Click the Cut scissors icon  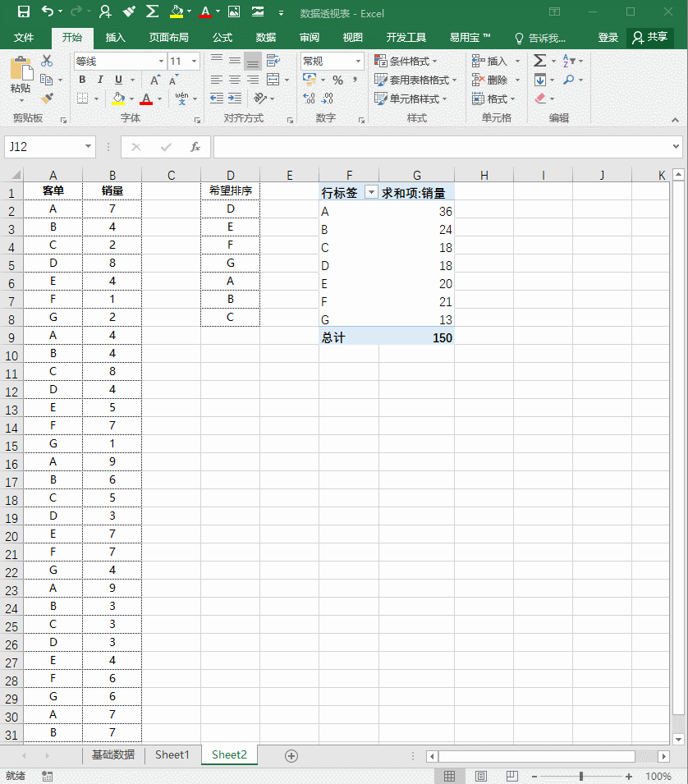tap(47, 61)
